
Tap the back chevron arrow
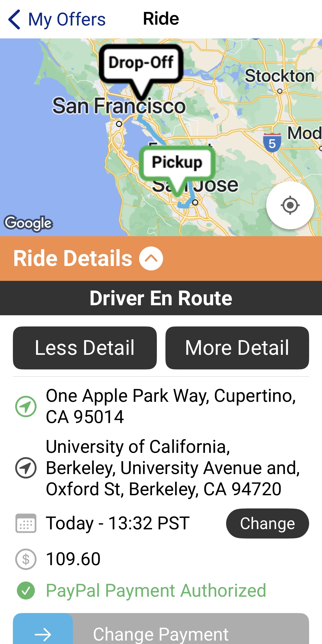click(x=14, y=19)
